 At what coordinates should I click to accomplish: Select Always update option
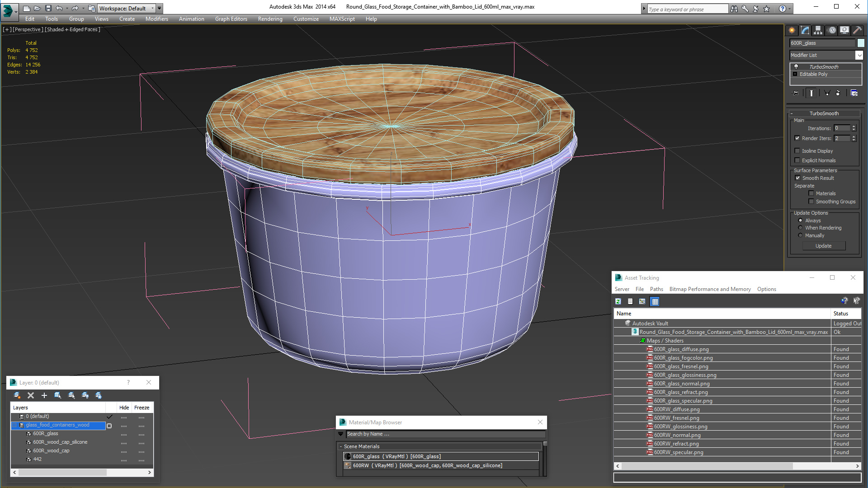[x=800, y=221]
